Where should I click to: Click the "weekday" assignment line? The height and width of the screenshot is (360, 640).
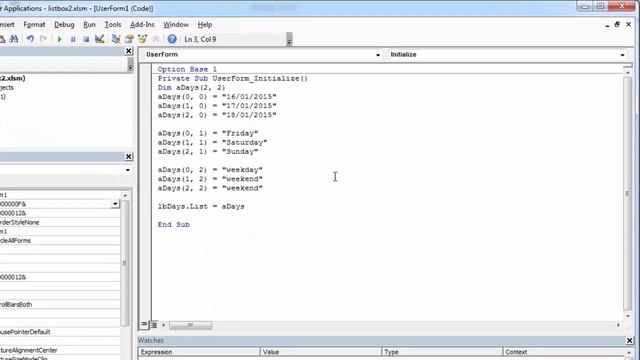(210, 170)
